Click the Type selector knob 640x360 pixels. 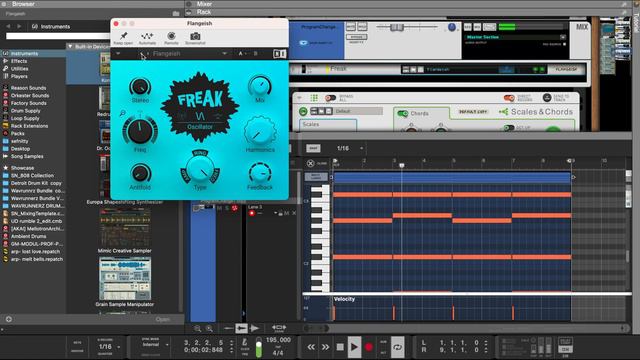click(200, 169)
